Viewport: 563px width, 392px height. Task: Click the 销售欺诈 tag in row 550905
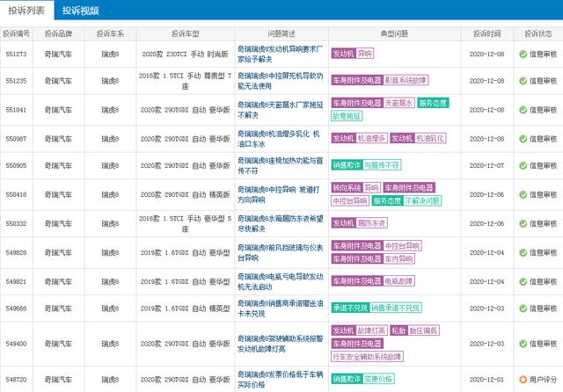tap(347, 166)
